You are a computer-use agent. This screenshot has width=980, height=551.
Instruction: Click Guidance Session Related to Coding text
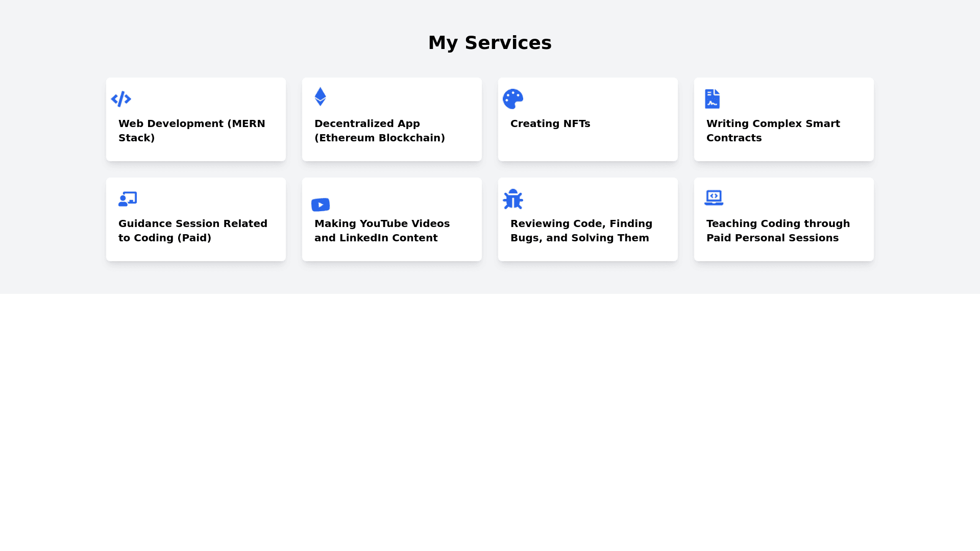click(192, 231)
